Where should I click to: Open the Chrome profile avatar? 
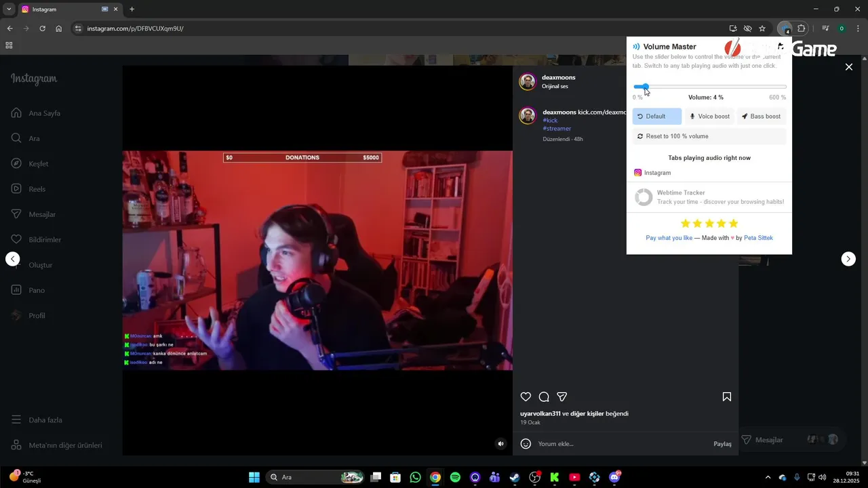coord(842,28)
